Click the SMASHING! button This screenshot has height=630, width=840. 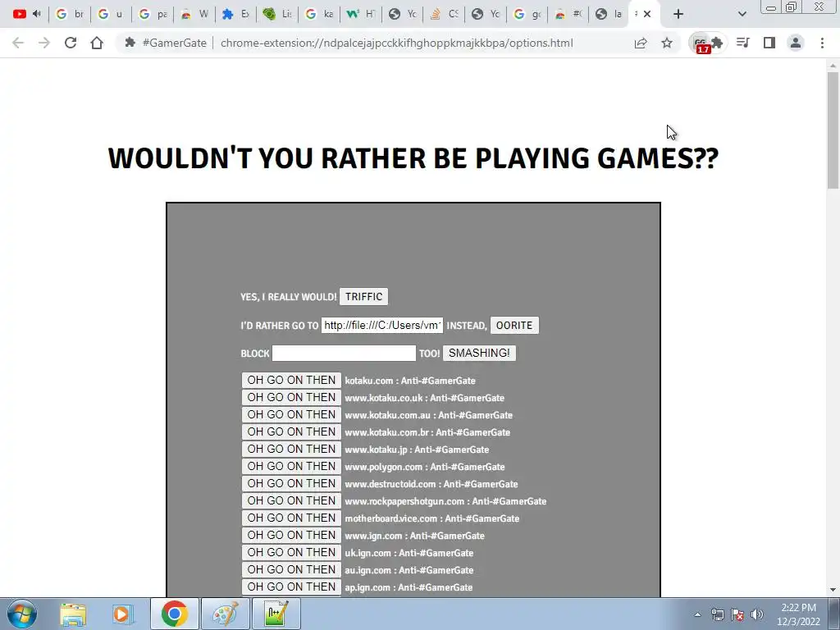(479, 353)
